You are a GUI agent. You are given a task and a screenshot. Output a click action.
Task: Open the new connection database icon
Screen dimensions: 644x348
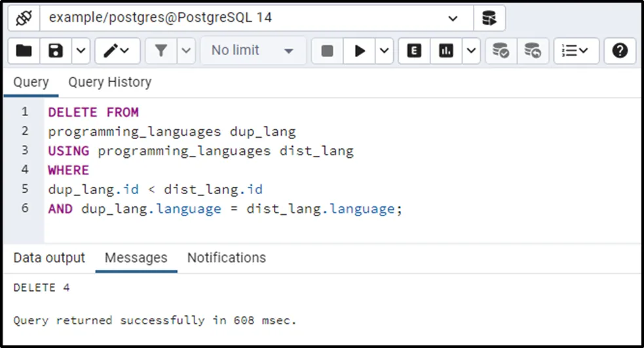coord(489,18)
